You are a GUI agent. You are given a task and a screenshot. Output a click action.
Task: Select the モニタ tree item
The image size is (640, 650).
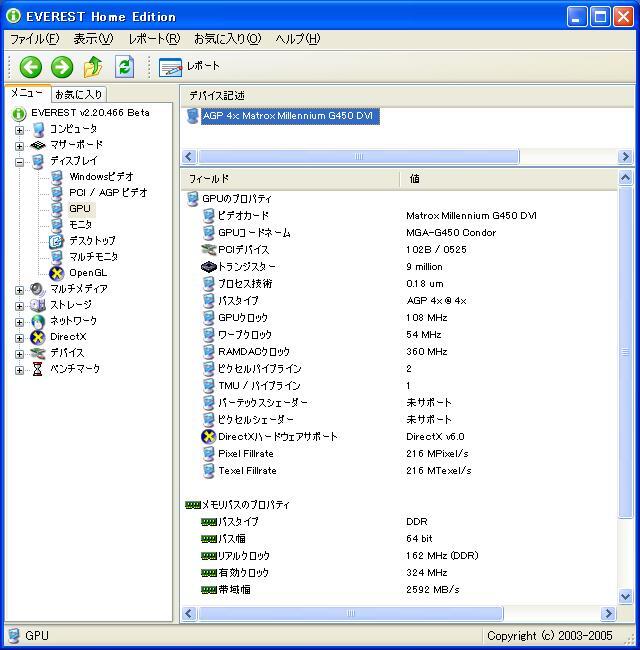pos(80,225)
